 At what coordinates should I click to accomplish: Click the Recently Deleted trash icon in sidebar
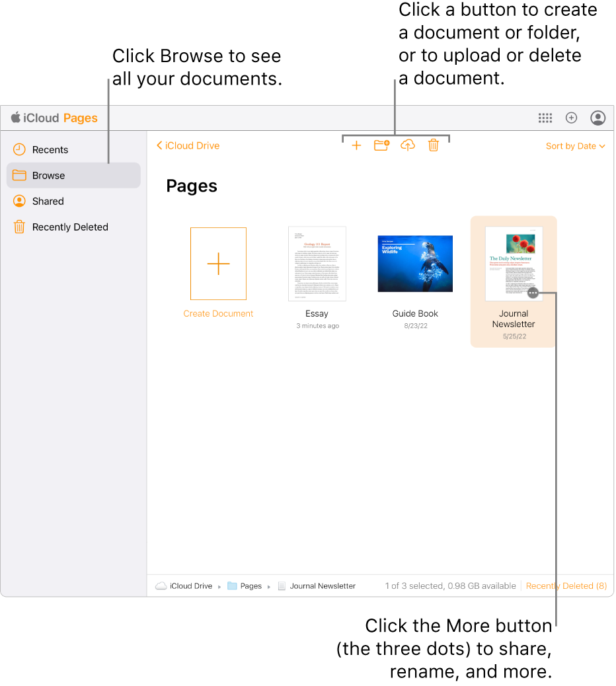[19, 227]
